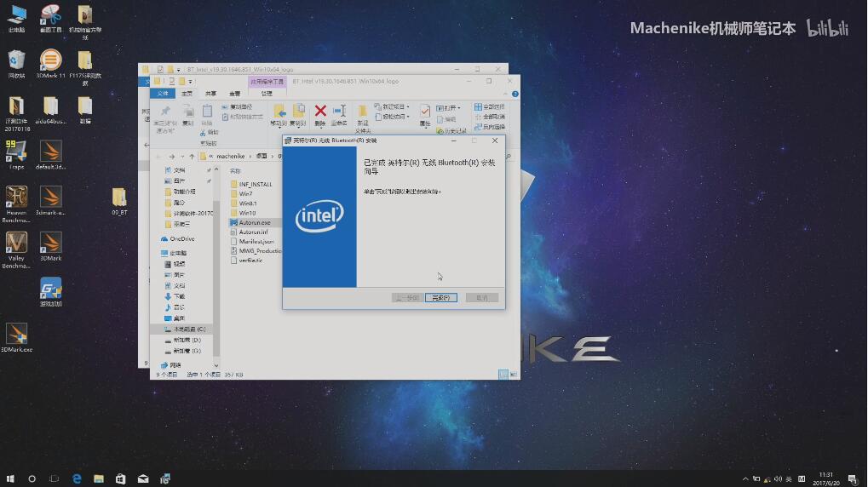
Task: Collapse the Explorer ribbon with chevron
Action: 505,94
